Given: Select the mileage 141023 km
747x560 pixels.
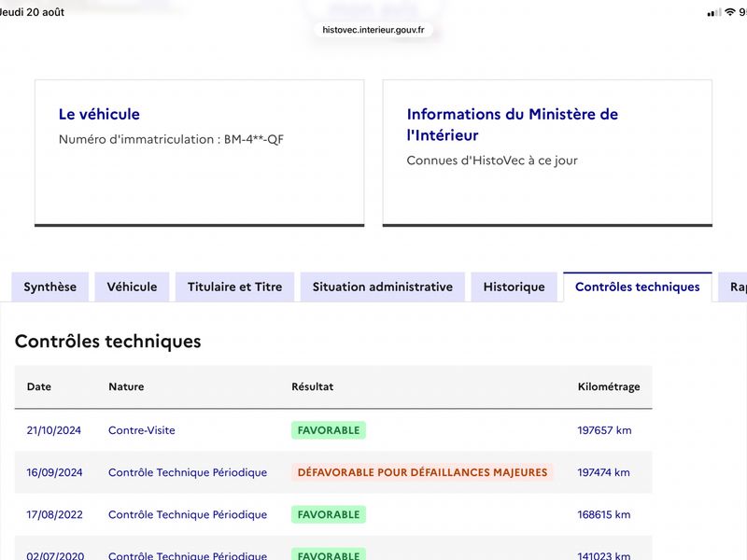Looking at the screenshot, I should click(x=604, y=555).
